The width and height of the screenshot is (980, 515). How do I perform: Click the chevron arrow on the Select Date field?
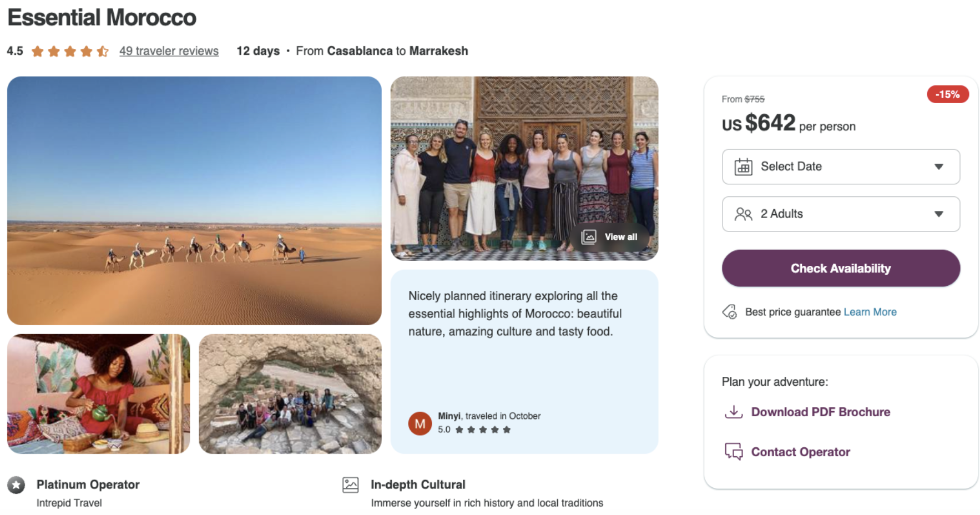938,166
